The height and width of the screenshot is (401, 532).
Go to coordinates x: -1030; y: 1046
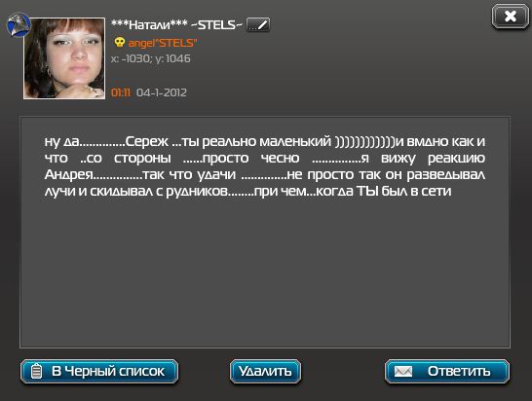pos(151,58)
